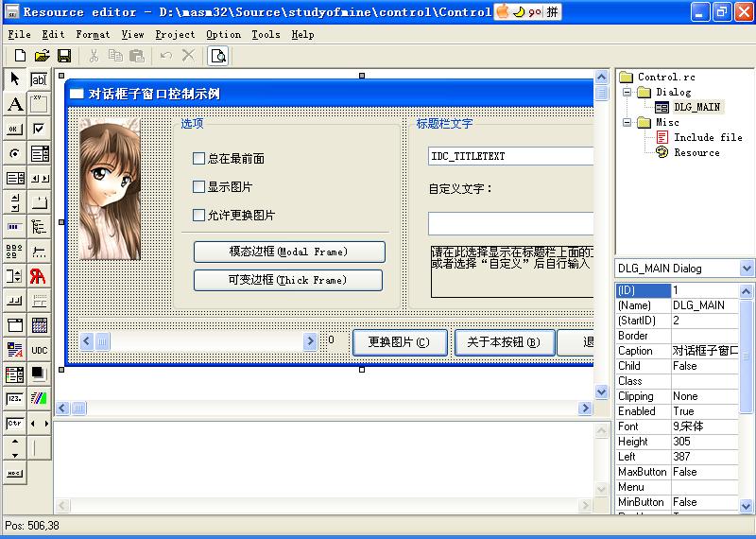Image resolution: width=756 pixels, height=539 pixels.
Task: Open the DLG_MAIN Dialog dropdown
Action: (747, 269)
